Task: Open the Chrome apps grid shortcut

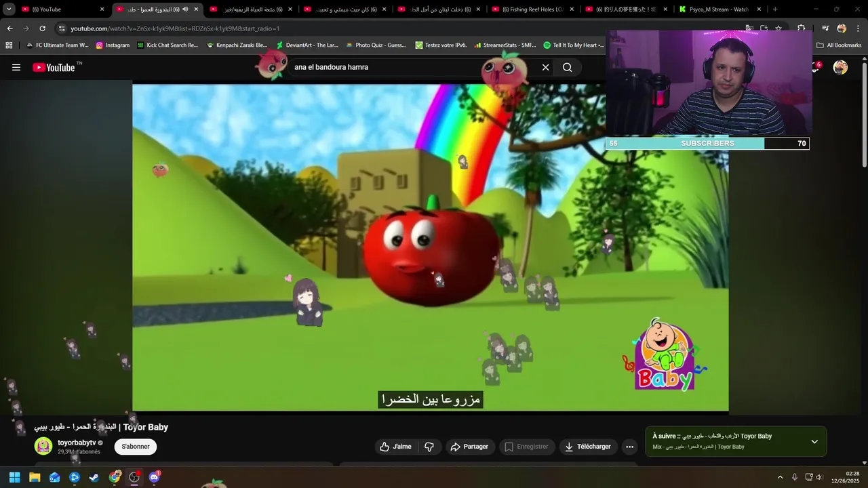Action: (9, 45)
